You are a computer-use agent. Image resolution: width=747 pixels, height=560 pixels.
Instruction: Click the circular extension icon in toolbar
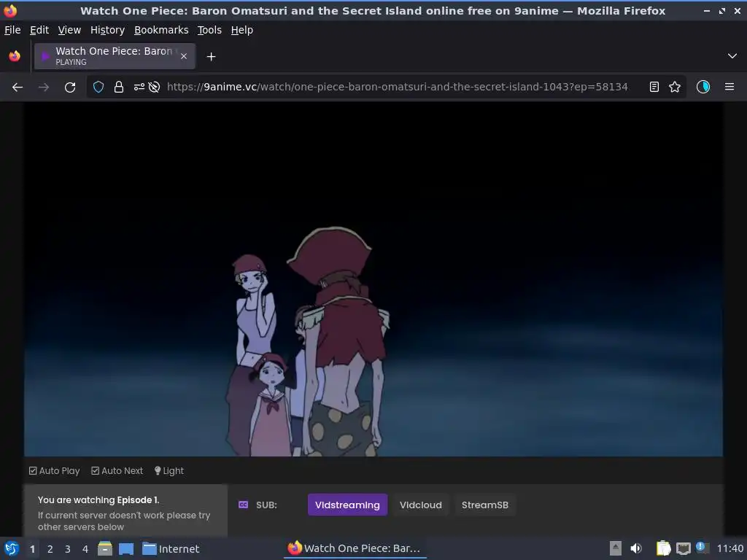703,87
